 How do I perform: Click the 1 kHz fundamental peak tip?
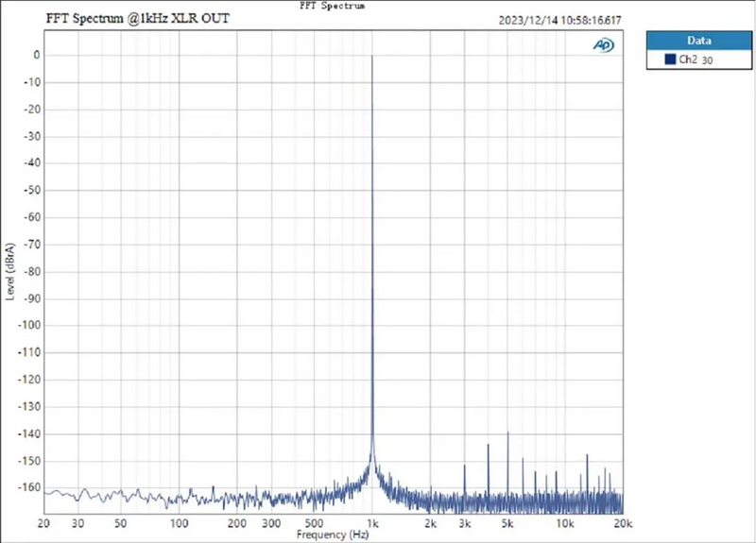(372, 56)
